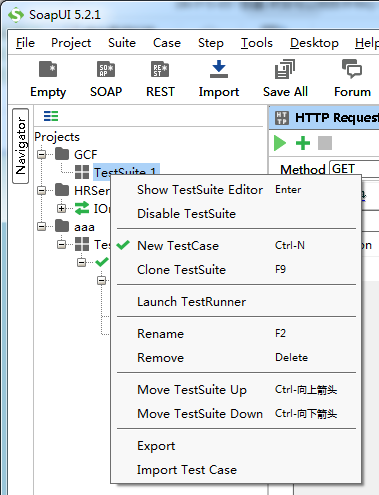Click the green Submit request play button
The height and width of the screenshot is (495, 379).
click(280, 143)
